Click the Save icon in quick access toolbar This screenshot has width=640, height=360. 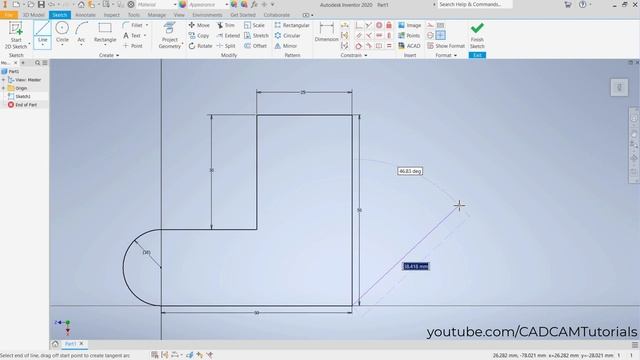tap(41, 4)
